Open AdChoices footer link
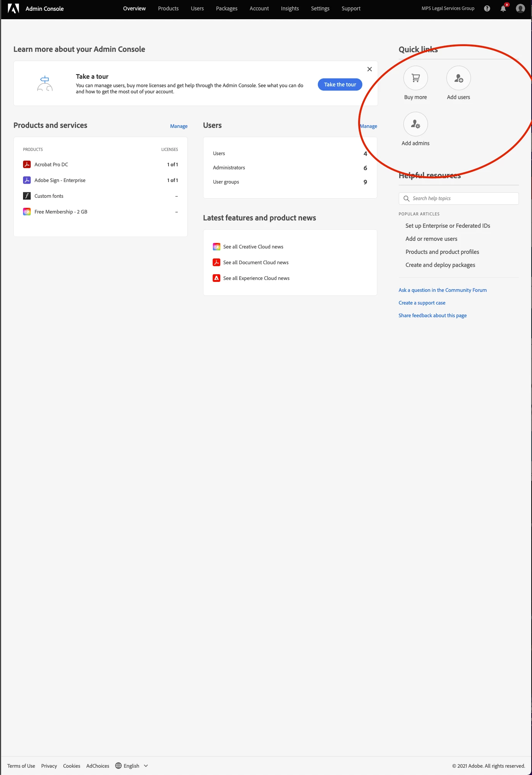The height and width of the screenshot is (775, 532). click(x=98, y=766)
